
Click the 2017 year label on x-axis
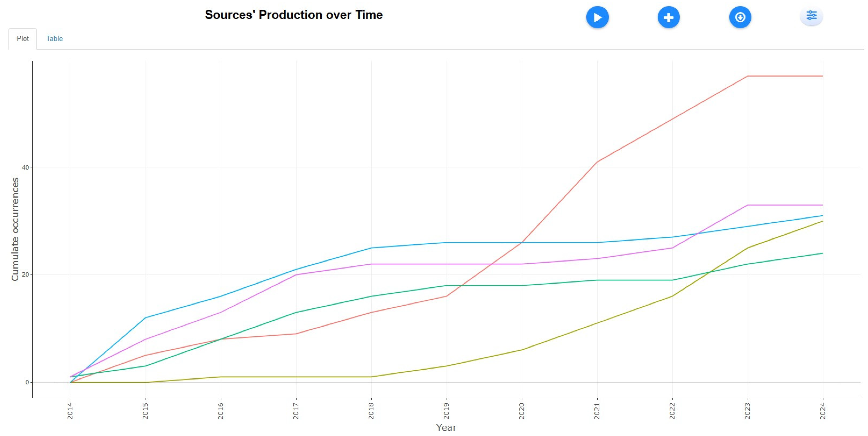click(x=296, y=411)
